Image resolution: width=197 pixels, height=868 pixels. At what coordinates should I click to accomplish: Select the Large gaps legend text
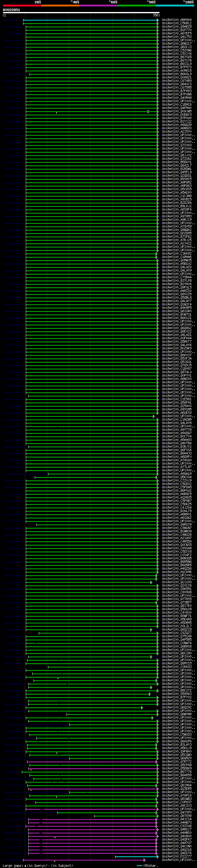pyautogui.click(x=38, y=866)
